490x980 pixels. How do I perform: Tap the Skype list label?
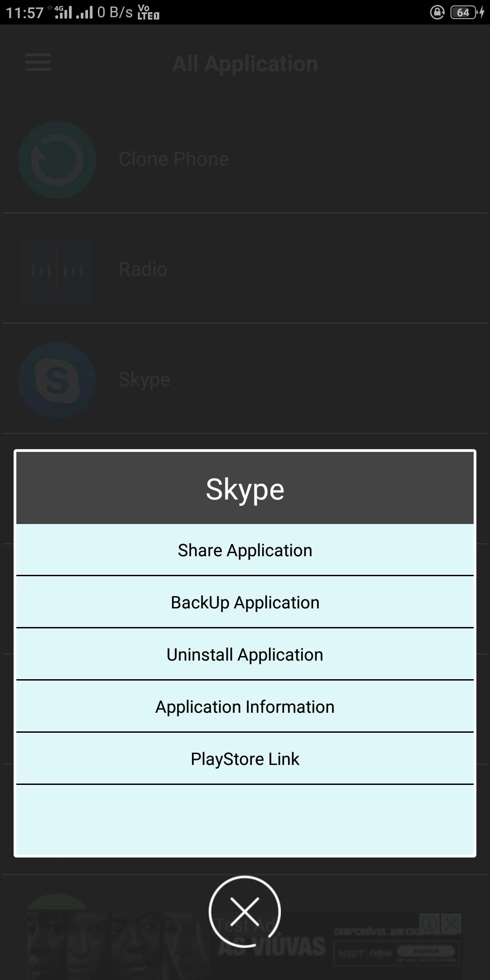pos(144,380)
